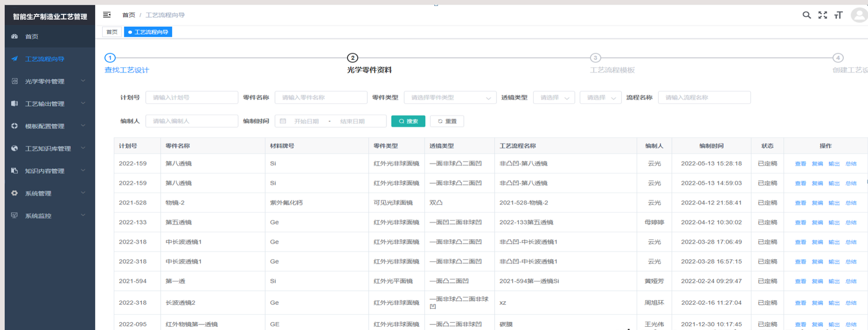Click the 重置 button
Viewport: 868px width, 330px height.
447,121
